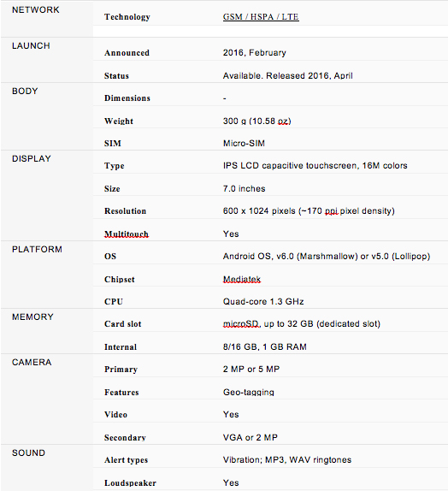The width and height of the screenshot is (448, 491).
Task: Select the NETWORK section heading
Action: pos(36,9)
